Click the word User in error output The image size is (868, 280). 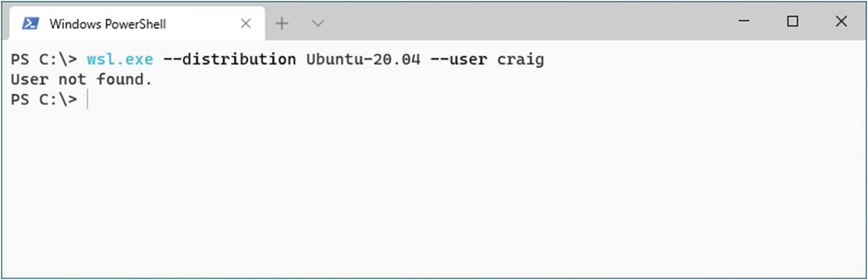coord(29,79)
